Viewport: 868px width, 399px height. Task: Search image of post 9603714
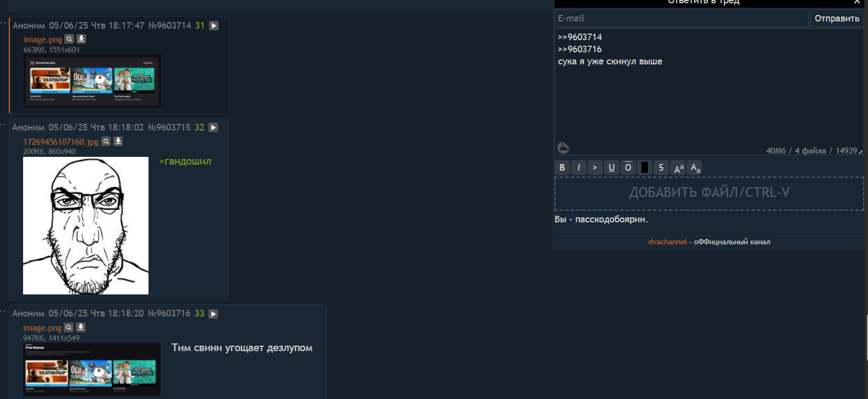(x=69, y=39)
